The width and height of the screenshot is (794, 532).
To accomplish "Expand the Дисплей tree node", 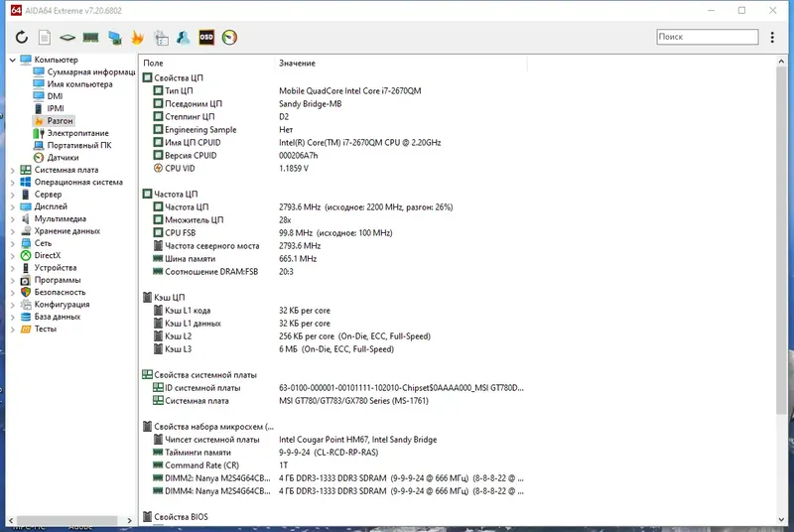I will point(12,206).
